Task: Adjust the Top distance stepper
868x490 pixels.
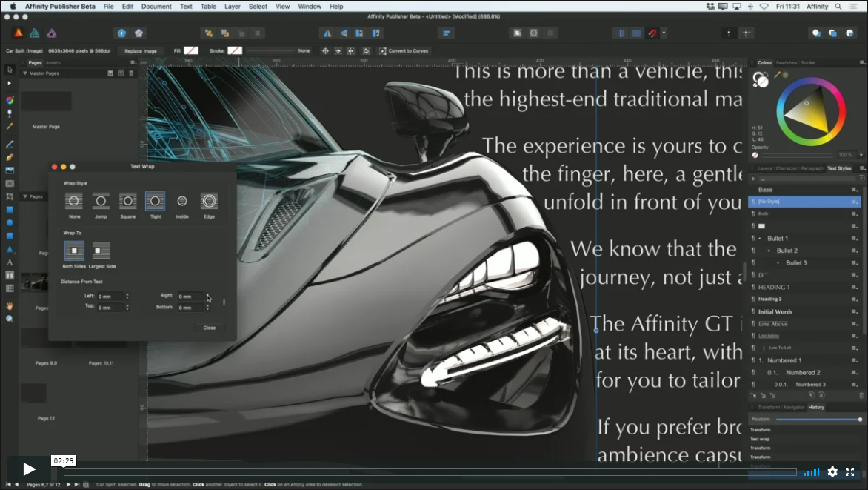Action: point(127,308)
